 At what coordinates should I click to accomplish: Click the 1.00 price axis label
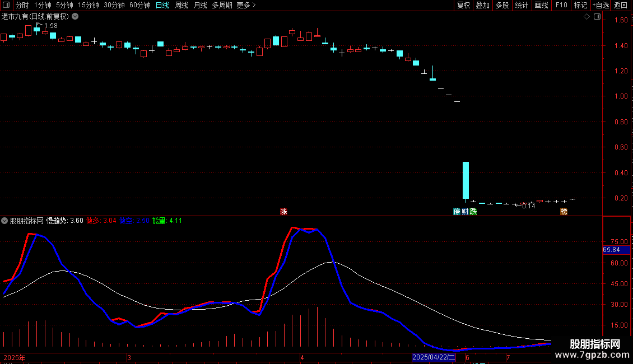coord(621,96)
